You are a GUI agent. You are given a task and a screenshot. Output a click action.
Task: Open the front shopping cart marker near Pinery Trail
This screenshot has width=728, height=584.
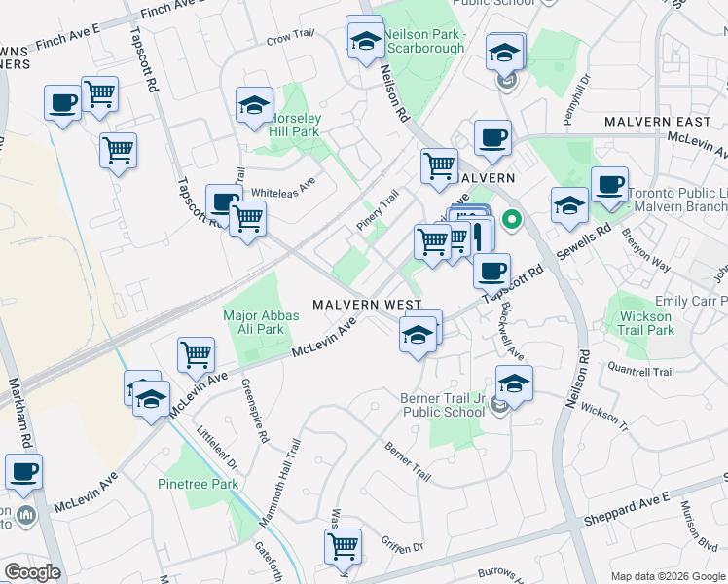point(433,245)
